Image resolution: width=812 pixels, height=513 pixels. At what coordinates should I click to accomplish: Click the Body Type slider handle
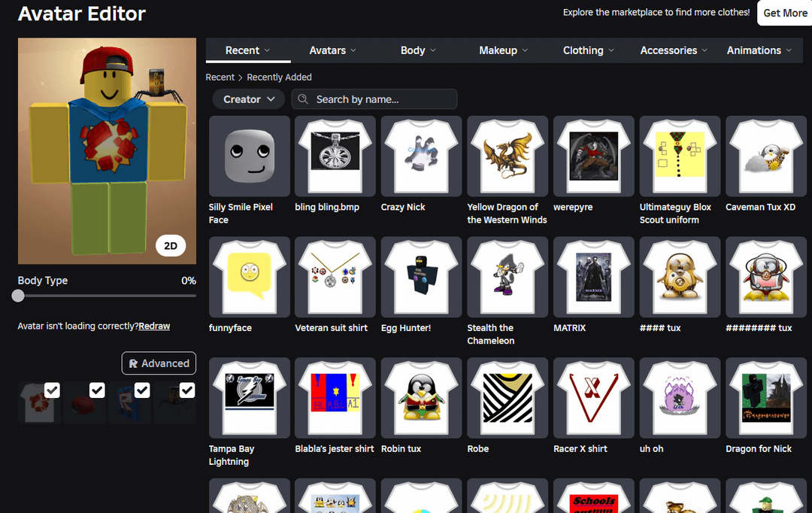[18, 296]
